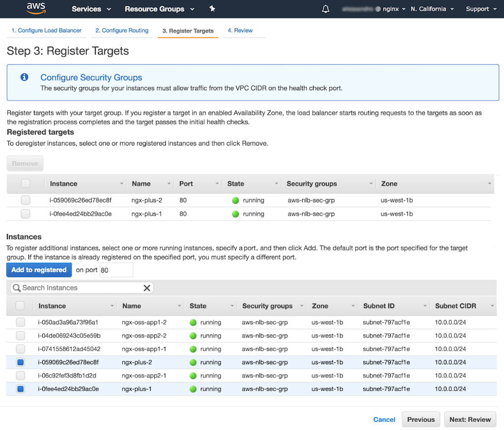The height and width of the screenshot is (430, 504).
Task: Click green status icon for ngx-oss-app1-2
Action: pyautogui.click(x=193, y=322)
